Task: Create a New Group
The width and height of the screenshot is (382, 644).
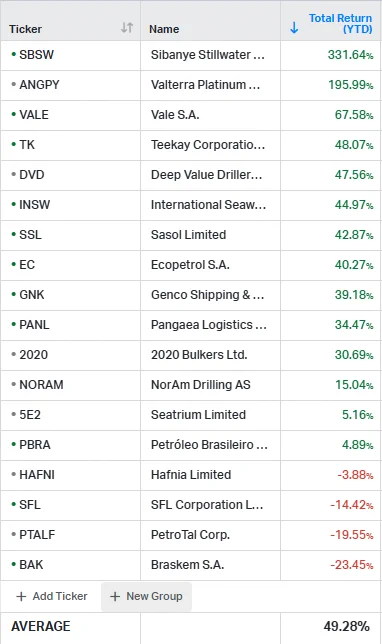Action: tap(146, 596)
